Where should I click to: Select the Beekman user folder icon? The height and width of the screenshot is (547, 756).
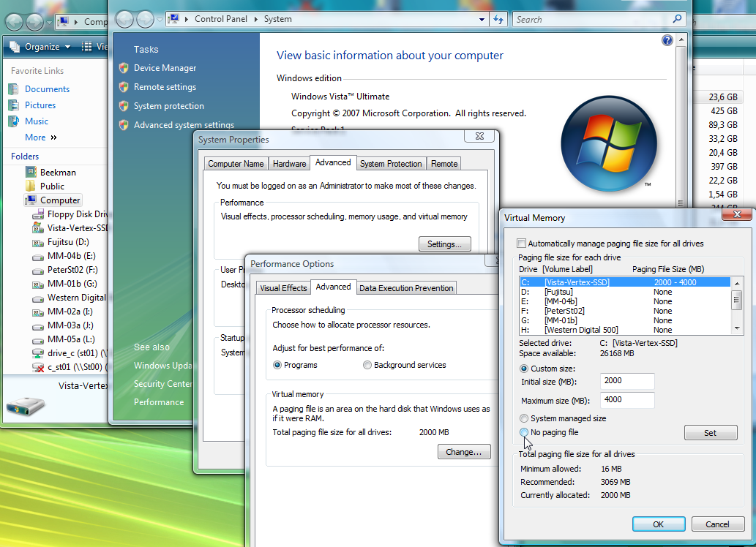31,172
